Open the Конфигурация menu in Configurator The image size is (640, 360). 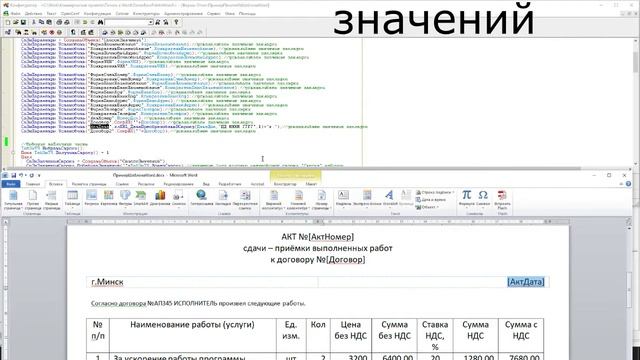(x=97, y=13)
